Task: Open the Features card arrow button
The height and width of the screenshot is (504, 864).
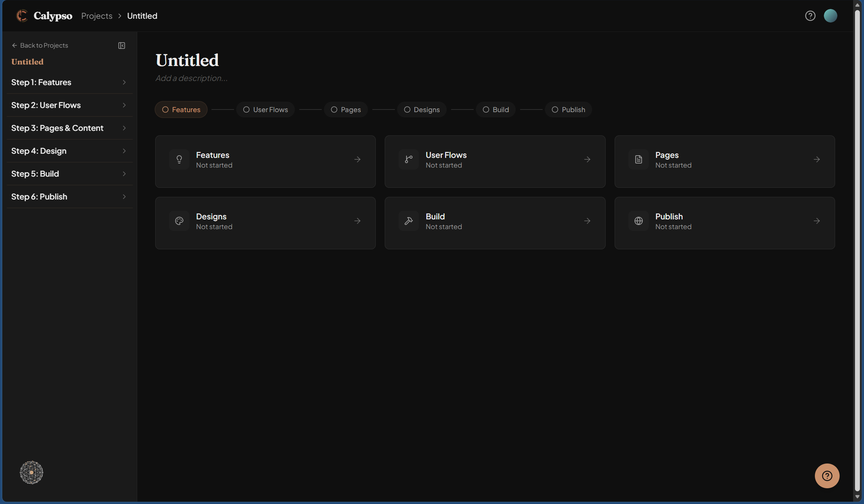Action: [357, 159]
